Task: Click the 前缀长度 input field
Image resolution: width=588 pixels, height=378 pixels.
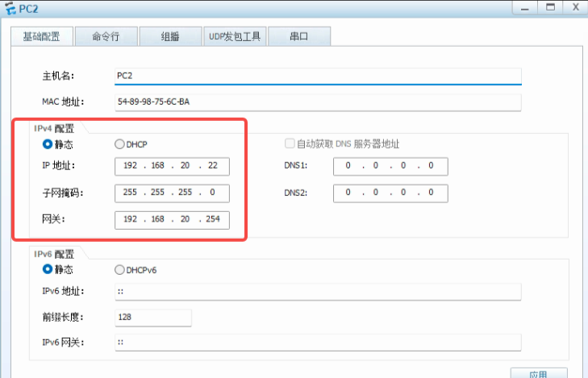Action: (153, 317)
